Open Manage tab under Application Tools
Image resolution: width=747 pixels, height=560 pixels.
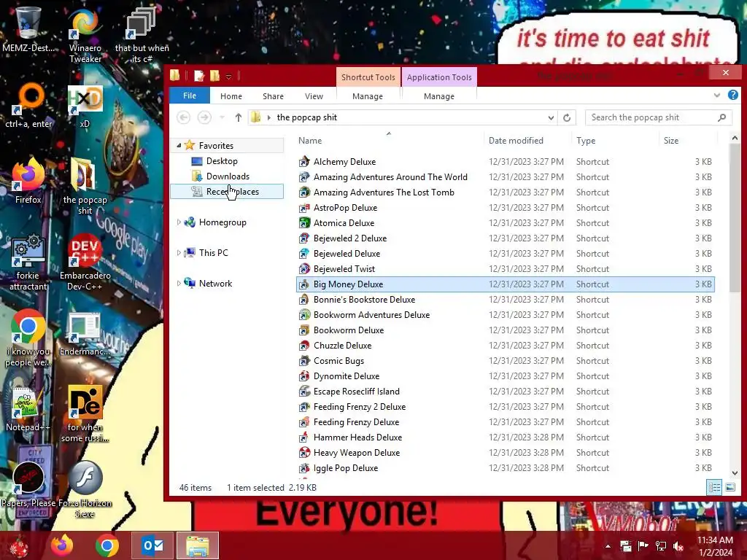(x=439, y=96)
